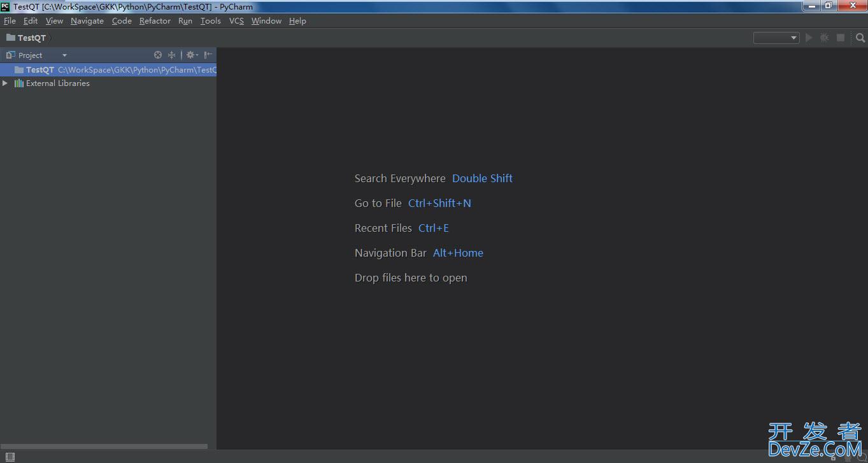Click the Collapse All icon in Project panel
868x463 pixels.
click(171, 55)
